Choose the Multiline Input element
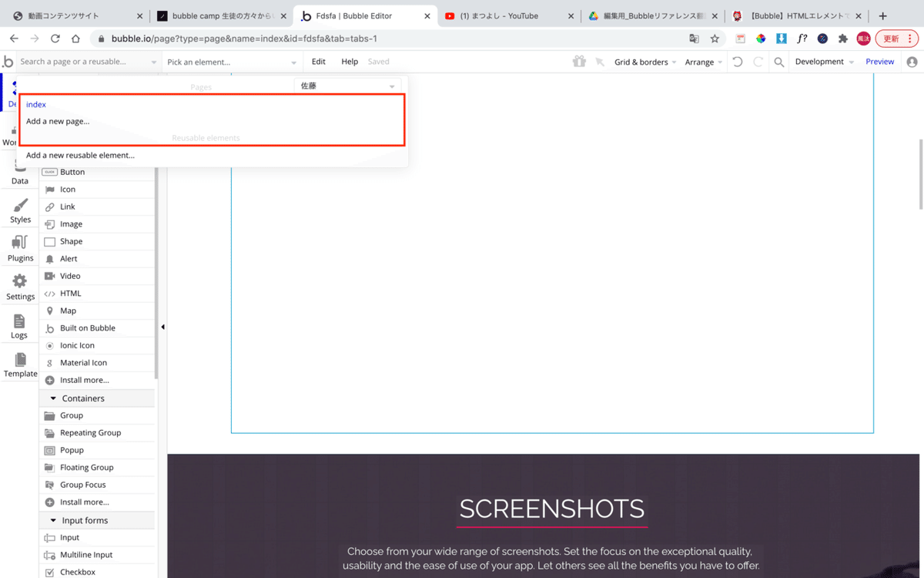924x578 pixels. (x=97, y=555)
